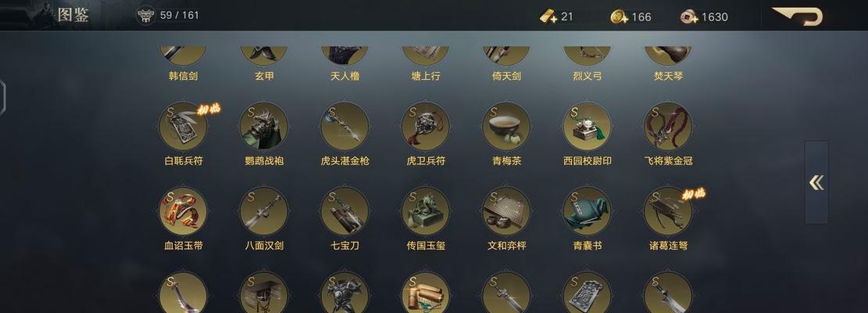Tap the 166 gold coin currency
The width and height of the screenshot is (868, 313).
[630, 16]
